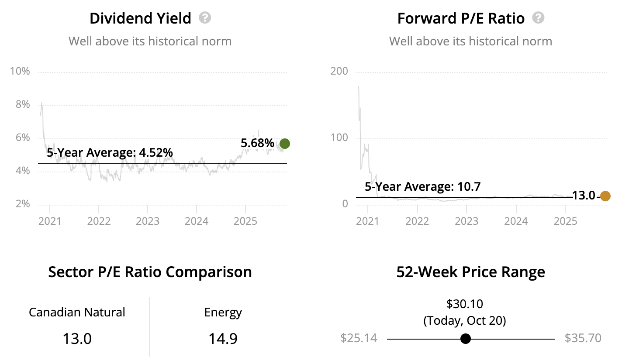Click the Sector P/E Ratio Comparison heading
Viewport: 622px width, 364px height.
(x=150, y=272)
